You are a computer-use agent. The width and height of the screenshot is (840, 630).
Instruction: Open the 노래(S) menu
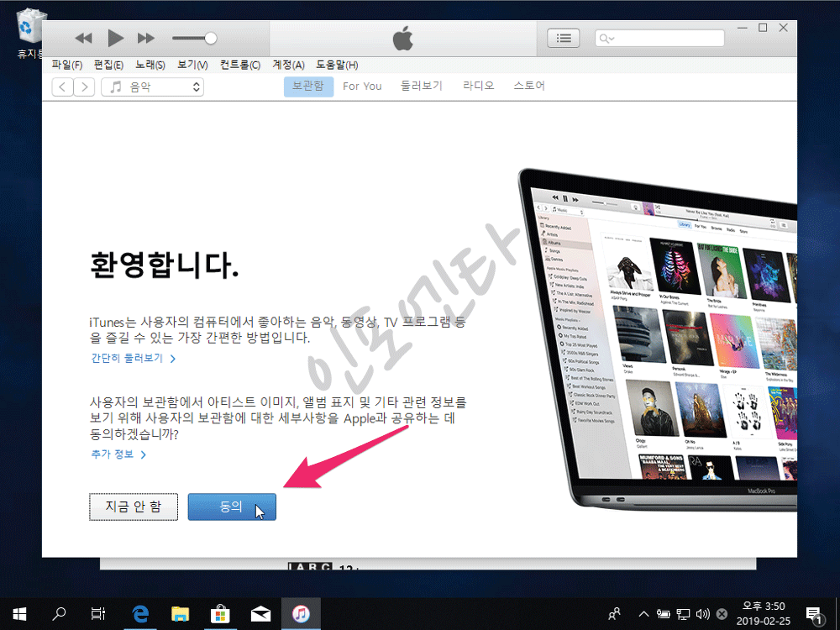(150, 65)
